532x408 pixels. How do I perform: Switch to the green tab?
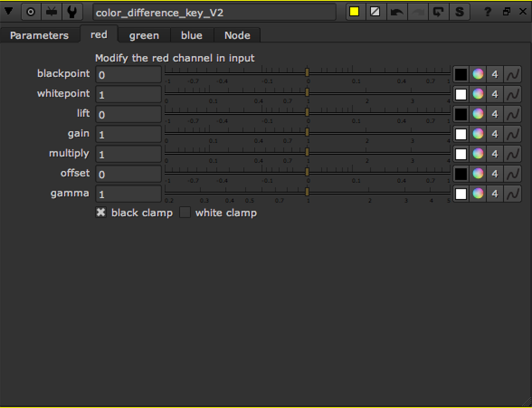(144, 36)
